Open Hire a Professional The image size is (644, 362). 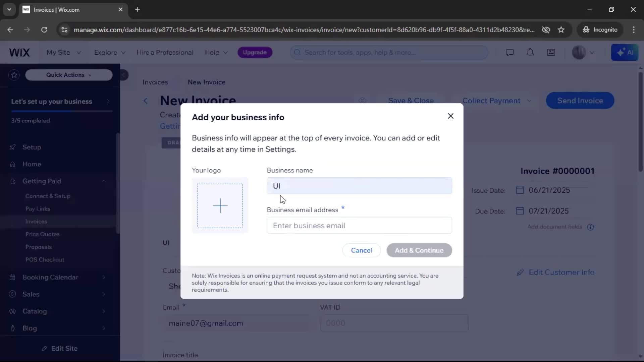point(165,53)
